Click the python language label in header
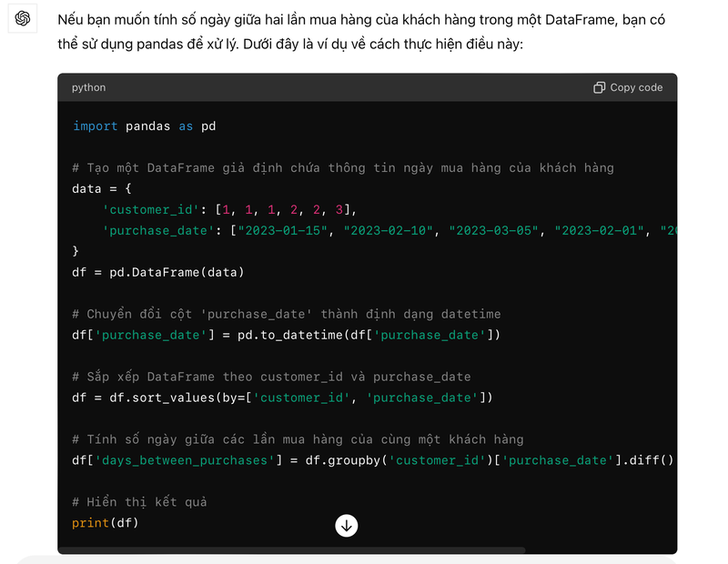Image resolution: width=728 pixels, height=564 pixels. click(88, 87)
